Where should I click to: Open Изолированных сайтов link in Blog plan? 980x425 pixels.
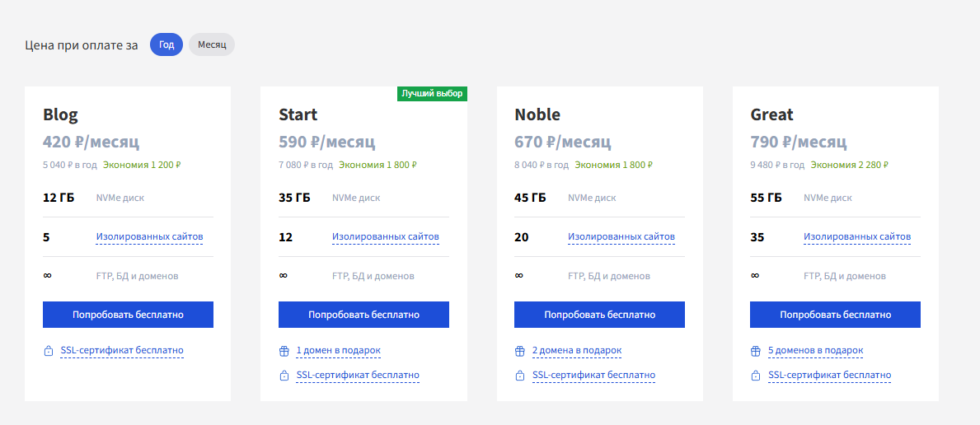149,237
